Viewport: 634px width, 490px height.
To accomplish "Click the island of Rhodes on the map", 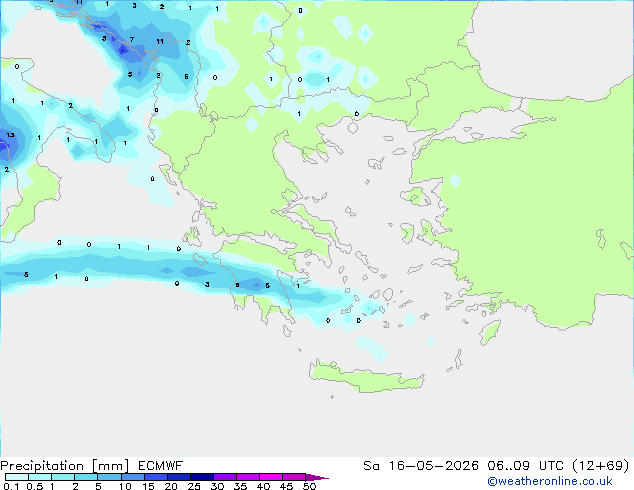I will [490, 332].
